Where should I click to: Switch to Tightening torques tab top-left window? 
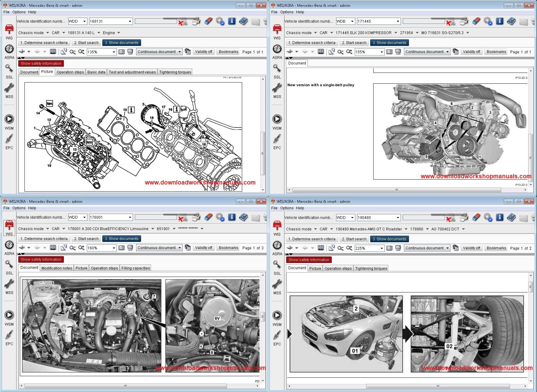pyautogui.click(x=175, y=72)
